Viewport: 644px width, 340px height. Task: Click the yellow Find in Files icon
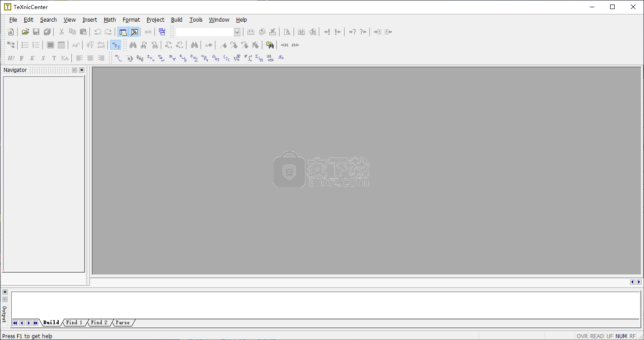coord(270,45)
